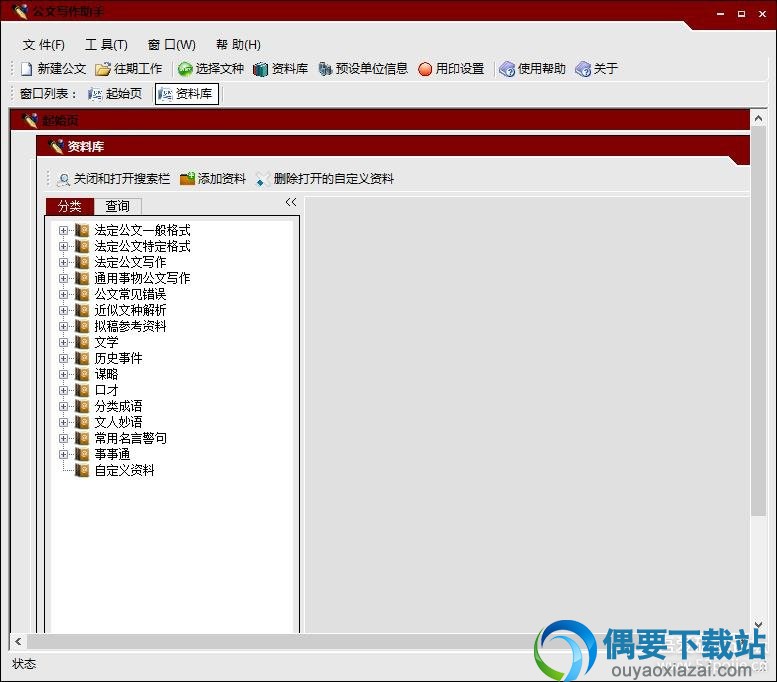Screen dimensions: 777x682
Task: Select 自定义资料 tree item
Action: point(124,470)
